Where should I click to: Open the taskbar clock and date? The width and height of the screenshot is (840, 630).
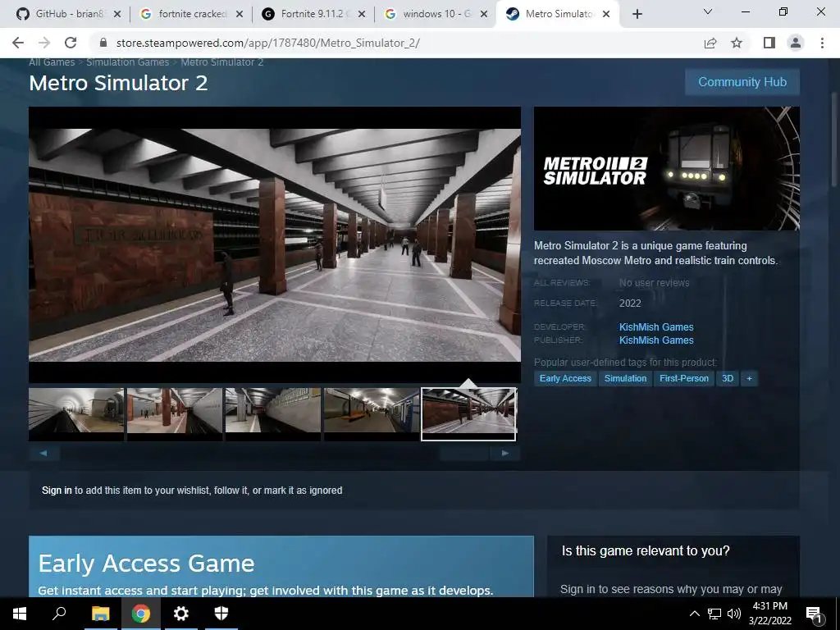pos(769,614)
